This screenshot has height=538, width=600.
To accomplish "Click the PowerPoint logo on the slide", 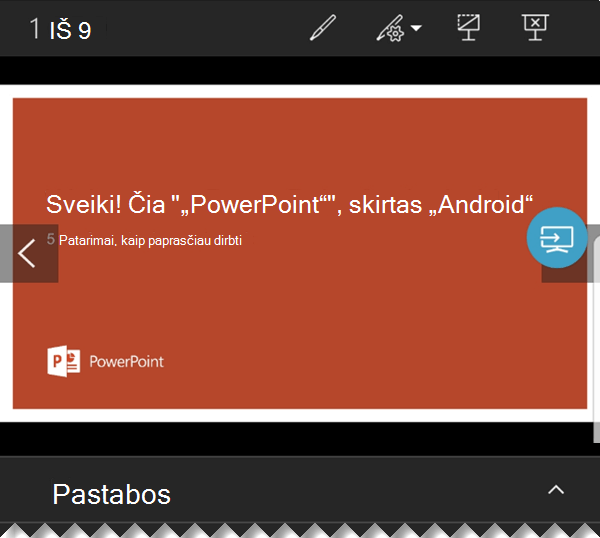I will click(105, 361).
